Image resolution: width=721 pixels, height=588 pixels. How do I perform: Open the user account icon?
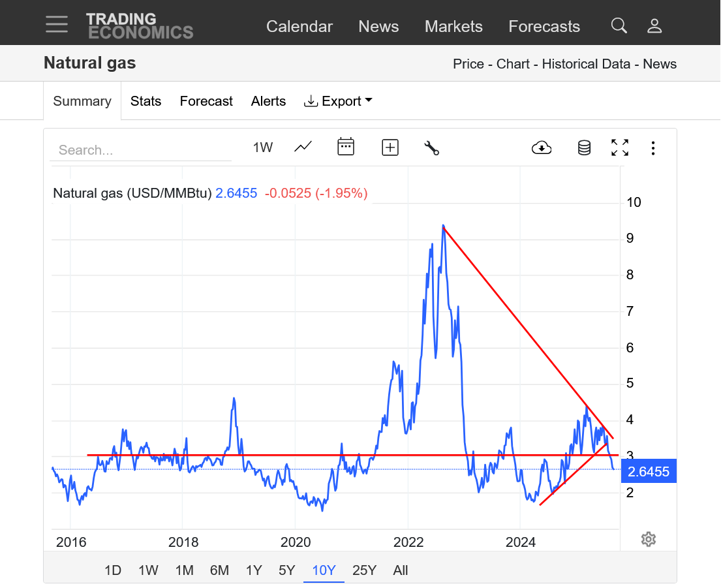point(654,26)
